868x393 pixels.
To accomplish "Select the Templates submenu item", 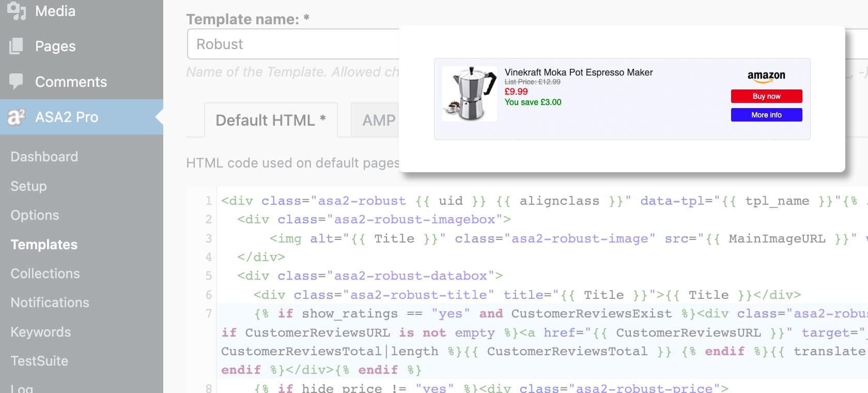I will pyautogui.click(x=44, y=245).
